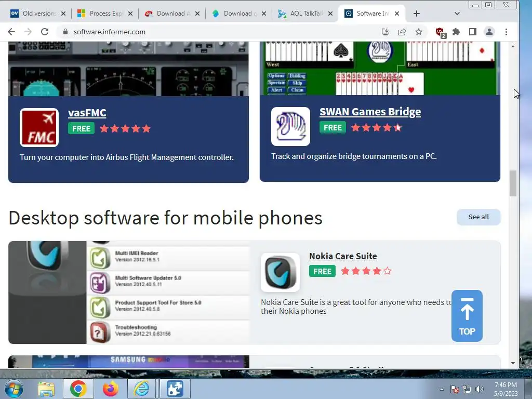This screenshot has width=532, height=399.
Task: Open the Extensions puzzle menu
Action: [x=456, y=32]
